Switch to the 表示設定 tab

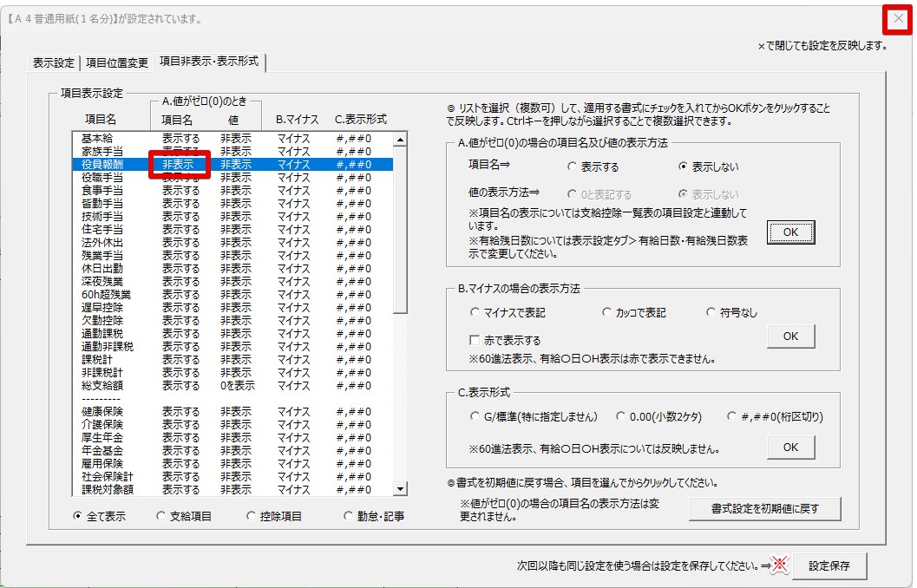pos(53,62)
